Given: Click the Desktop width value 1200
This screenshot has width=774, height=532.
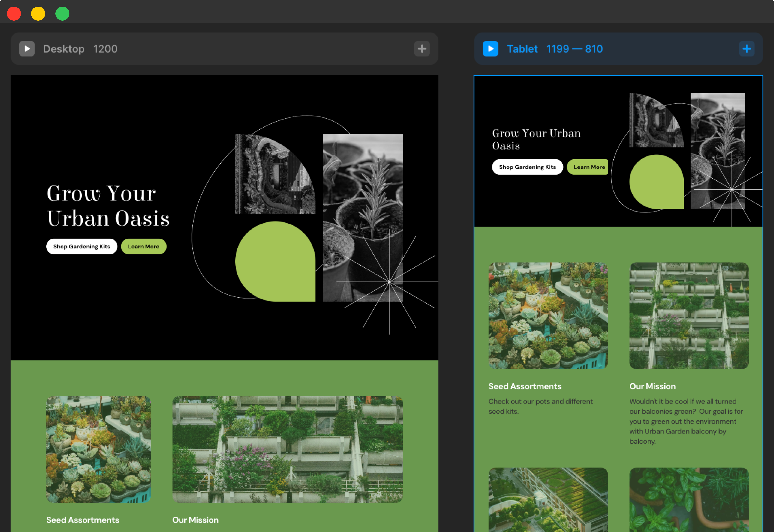Looking at the screenshot, I should pyautogui.click(x=105, y=49).
